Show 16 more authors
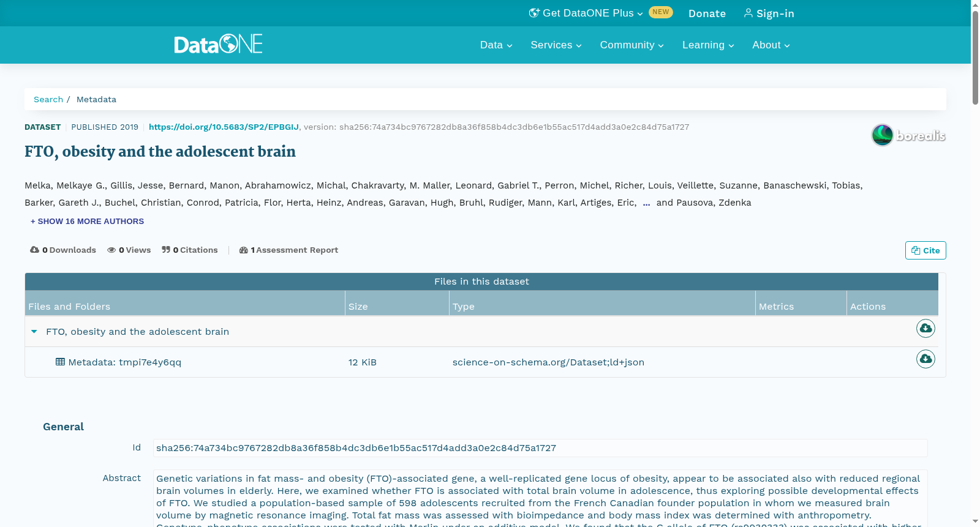Viewport: 980px width, 527px height. pyautogui.click(x=87, y=222)
